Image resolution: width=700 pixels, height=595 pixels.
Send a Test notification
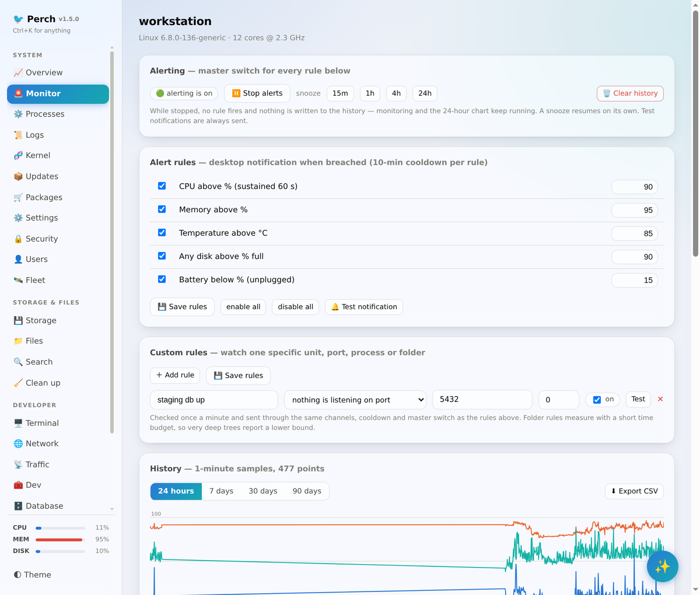coord(364,307)
